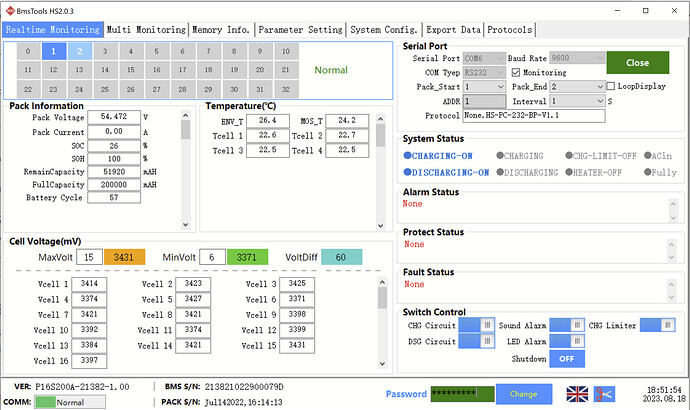Click the Alarm Status scroll down arrow

coord(673,218)
